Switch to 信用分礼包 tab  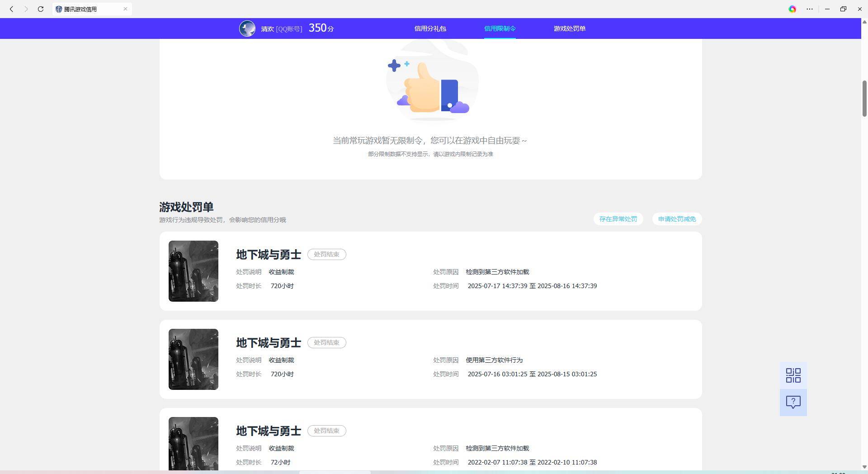430,28
